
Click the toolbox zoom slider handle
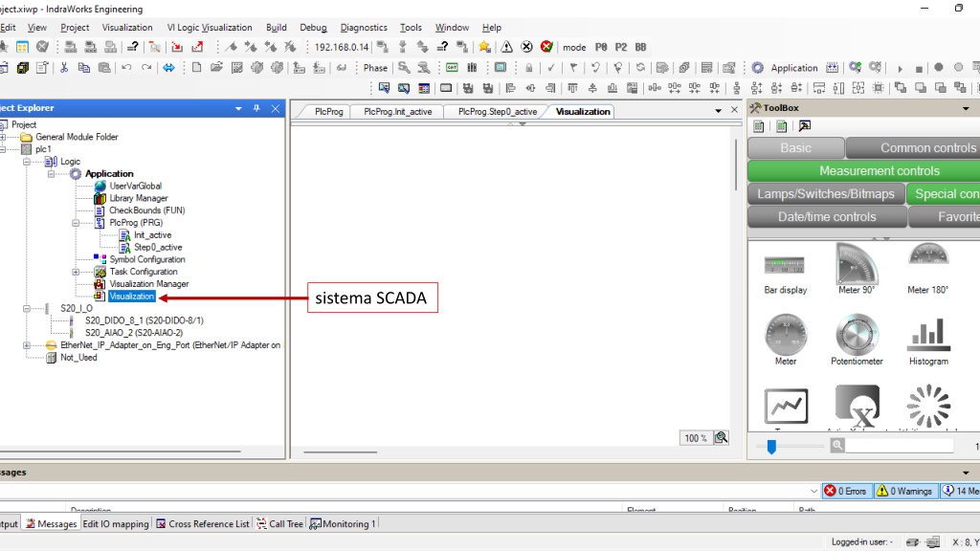[771, 446]
